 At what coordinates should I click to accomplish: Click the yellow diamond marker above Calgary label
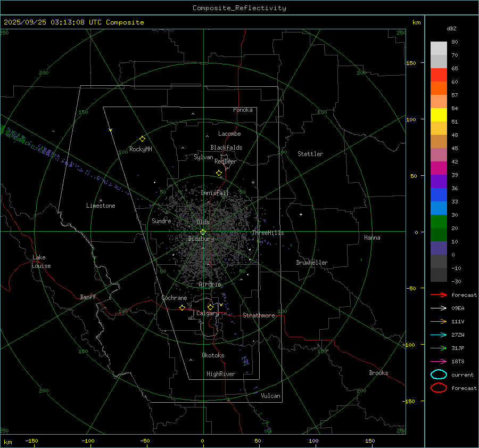210,307
